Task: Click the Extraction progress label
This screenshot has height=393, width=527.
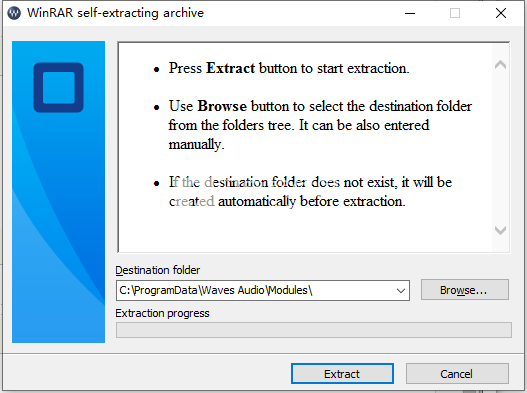Action: point(162,313)
